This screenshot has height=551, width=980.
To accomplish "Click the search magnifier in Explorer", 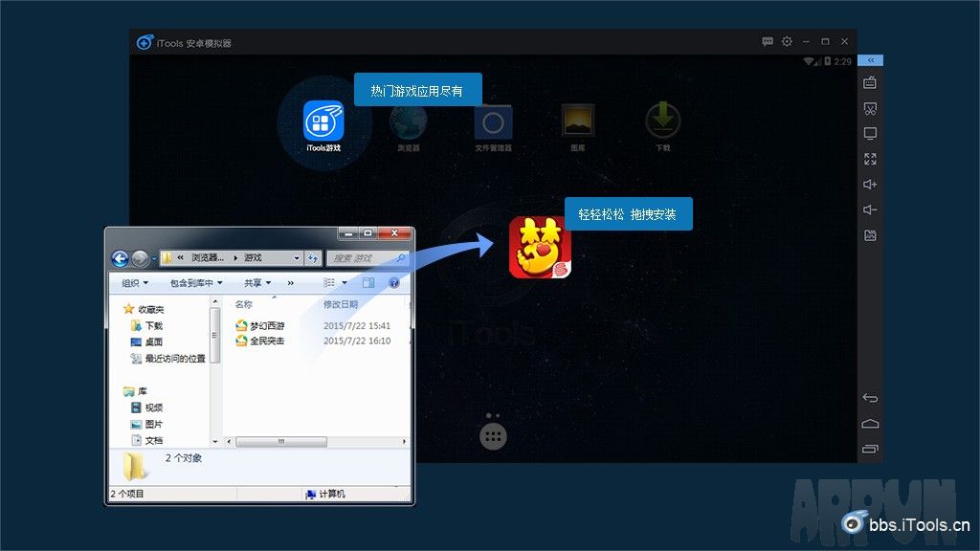I will click(401, 257).
